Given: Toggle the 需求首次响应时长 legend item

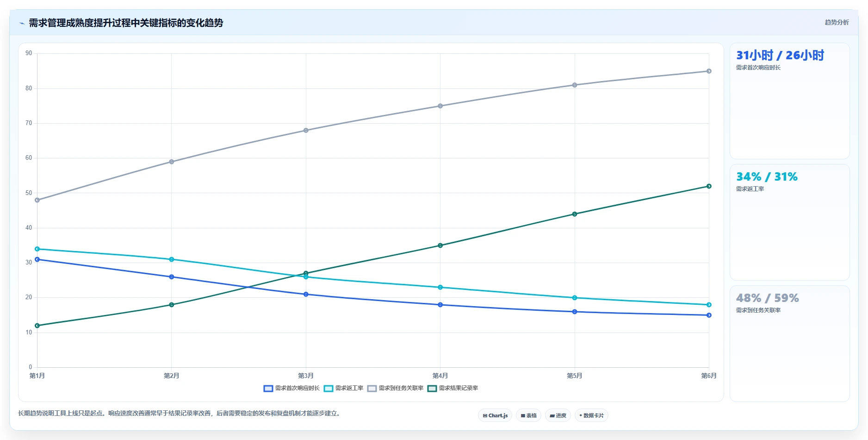Looking at the screenshot, I should [x=291, y=388].
